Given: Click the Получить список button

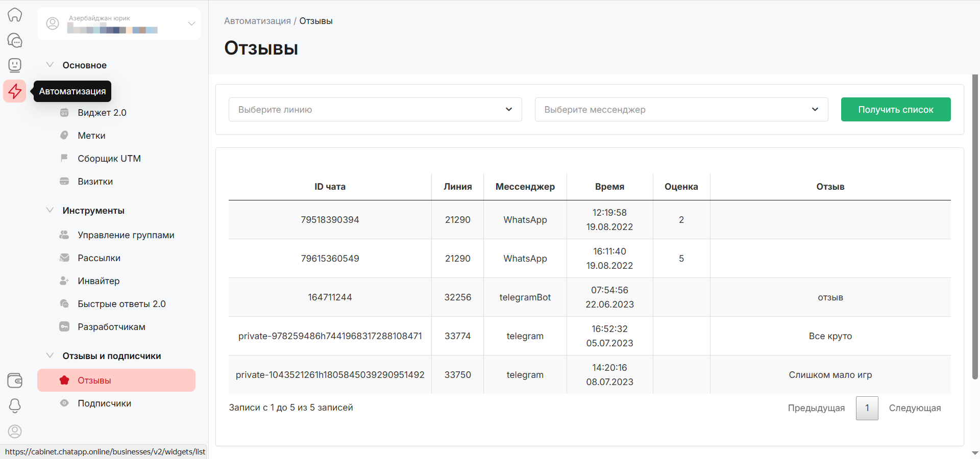Looking at the screenshot, I should point(895,109).
